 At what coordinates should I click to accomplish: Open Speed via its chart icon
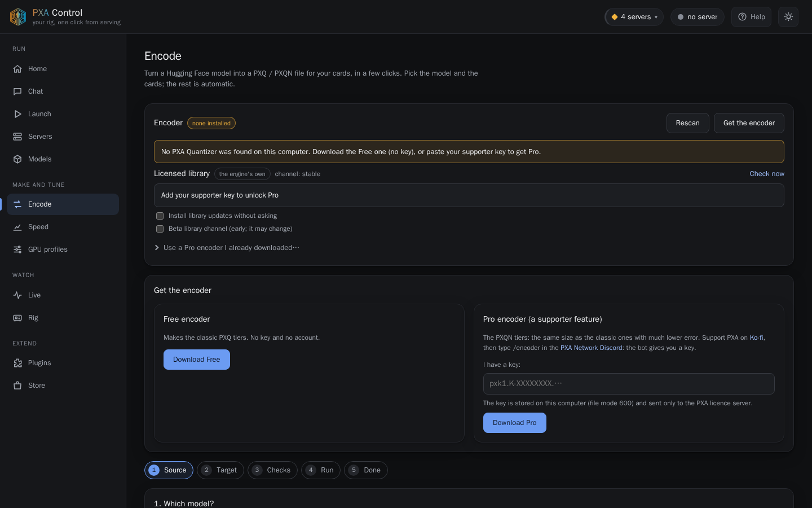coord(17,227)
